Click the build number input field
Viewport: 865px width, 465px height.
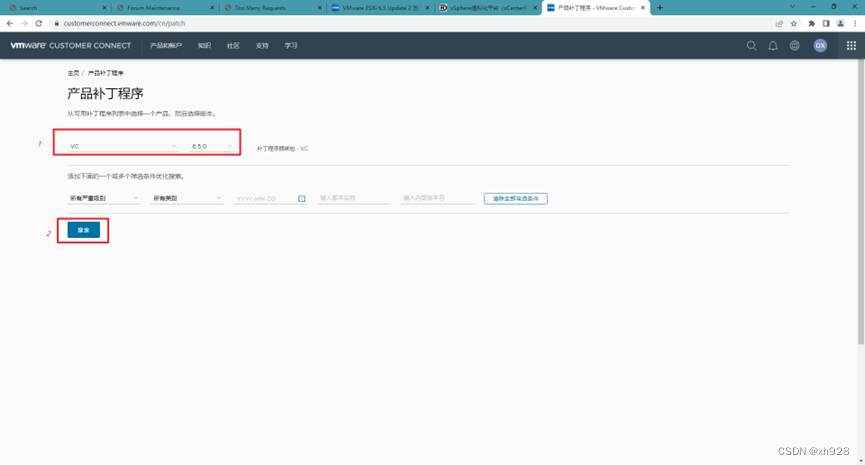[437, 198]
